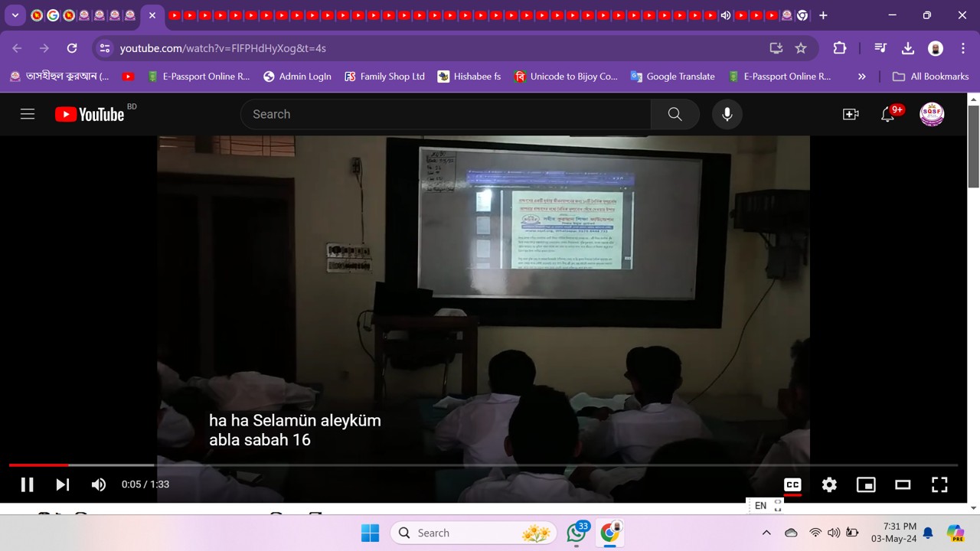Click the YouTube search magnifier button
Screen dimensions: 980x551
675,114
